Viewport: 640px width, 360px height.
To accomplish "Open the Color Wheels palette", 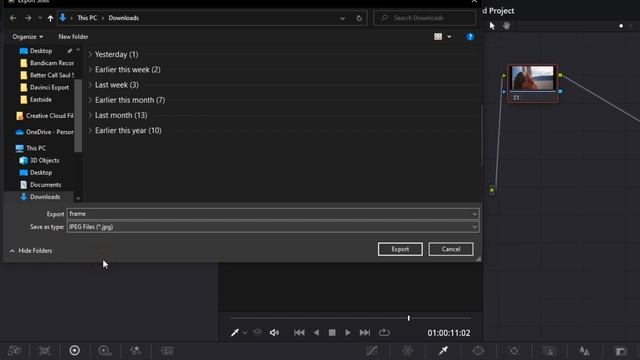I will pos(74,351).
